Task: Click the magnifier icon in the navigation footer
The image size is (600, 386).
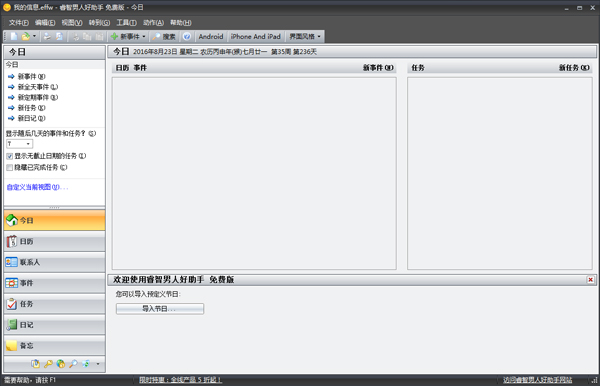Action: (73, 364)
